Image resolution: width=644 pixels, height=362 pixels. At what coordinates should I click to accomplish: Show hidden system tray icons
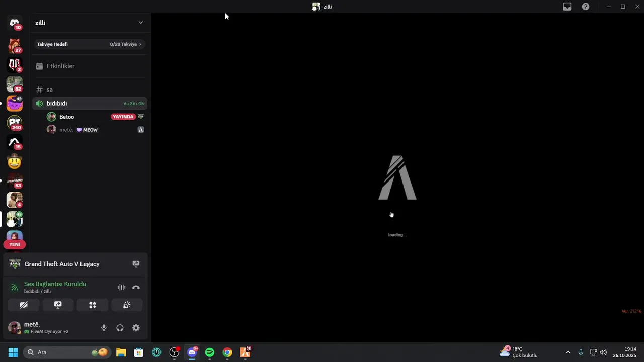click(568, 352)
